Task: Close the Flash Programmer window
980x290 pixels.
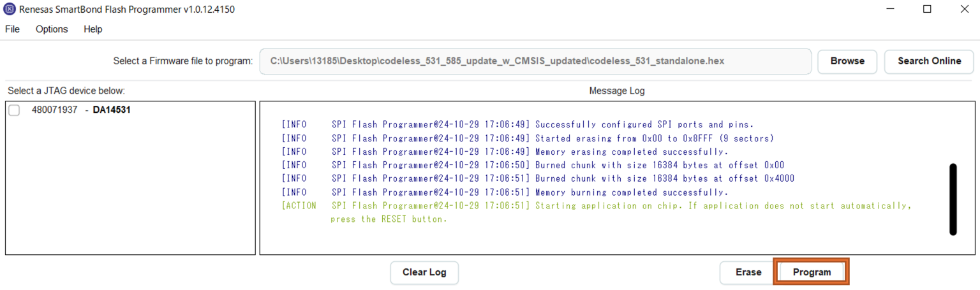Action: pos(964,10)
